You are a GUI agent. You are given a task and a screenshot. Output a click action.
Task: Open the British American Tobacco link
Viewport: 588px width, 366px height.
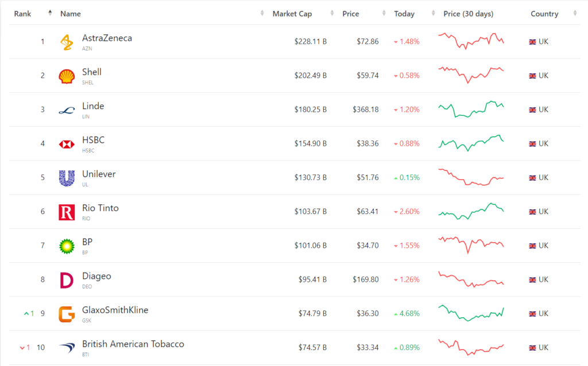pyautogui.click(x=133, y=344)
